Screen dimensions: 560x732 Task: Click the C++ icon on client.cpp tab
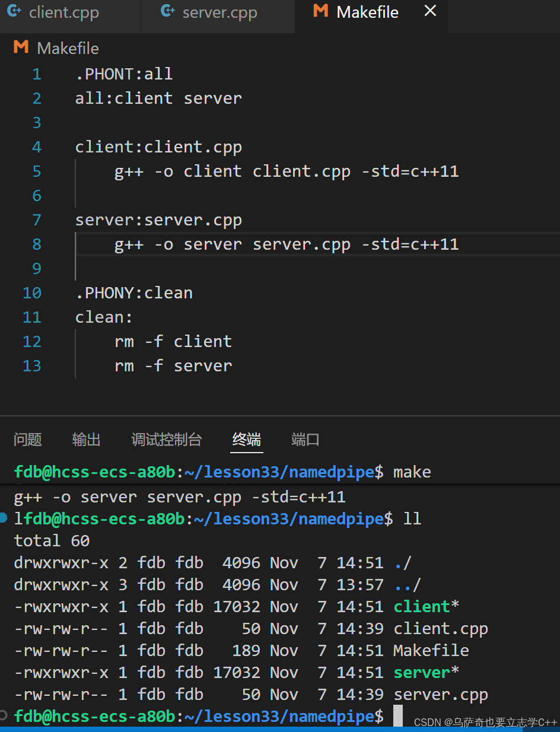[x=14, y=11]
